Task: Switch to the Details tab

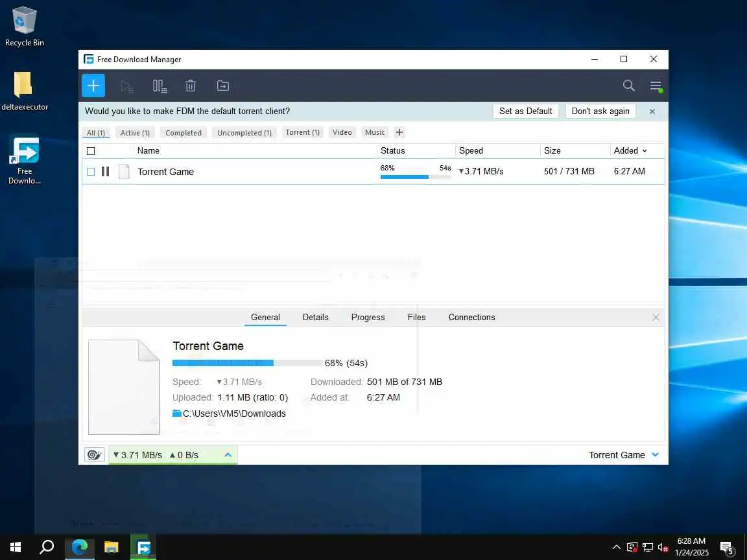Action: coord(315,317)
